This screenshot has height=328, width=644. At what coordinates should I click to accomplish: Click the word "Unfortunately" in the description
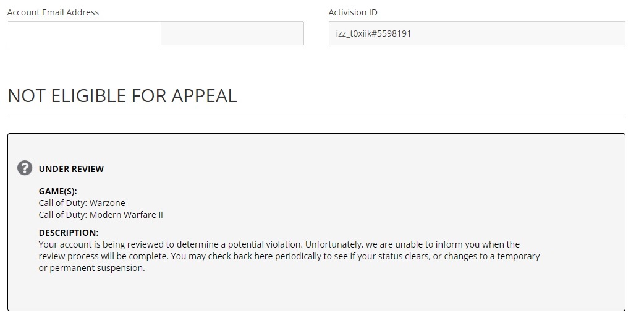(334, 244)
